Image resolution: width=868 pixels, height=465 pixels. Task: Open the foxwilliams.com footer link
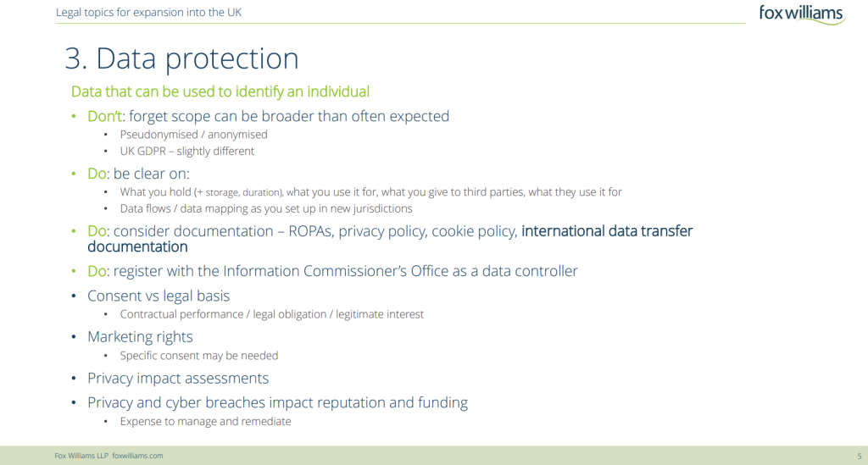(137, 456)
